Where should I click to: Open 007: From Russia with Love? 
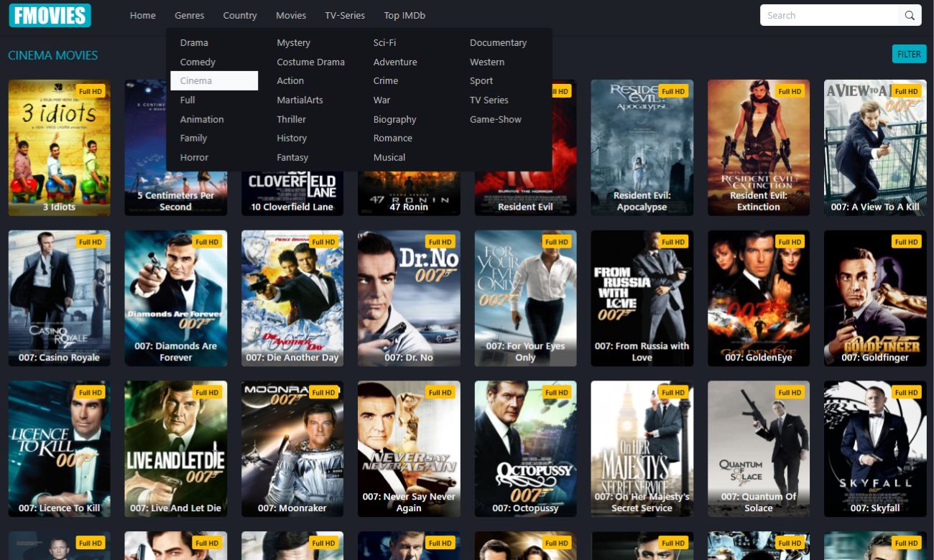point(642,298)
